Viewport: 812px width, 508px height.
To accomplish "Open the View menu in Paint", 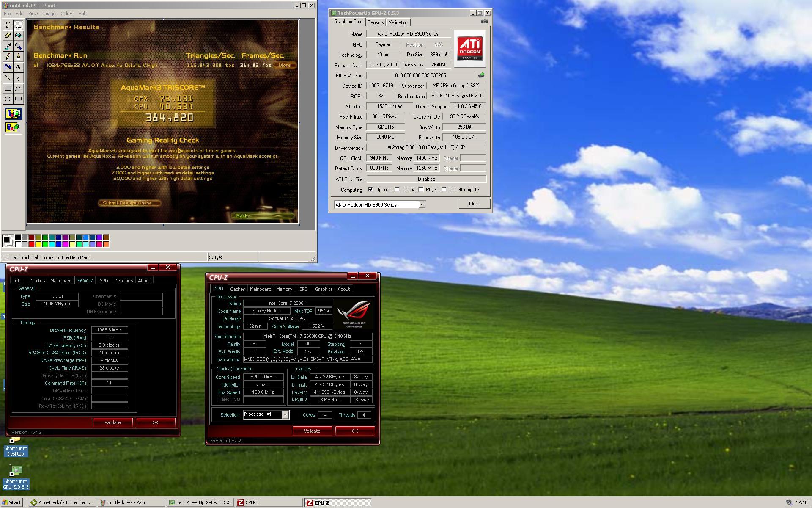I will tap(33, 14).
